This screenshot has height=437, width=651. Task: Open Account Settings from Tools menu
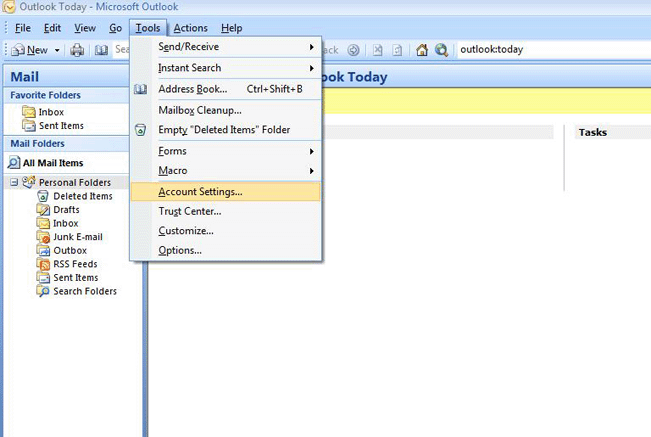point(226,192)
